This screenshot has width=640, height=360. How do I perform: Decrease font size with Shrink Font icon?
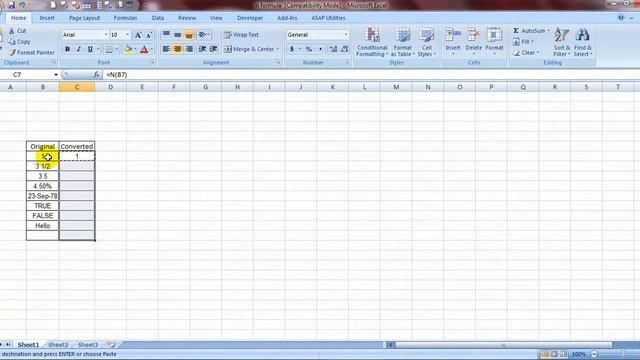tap(149, 35)
